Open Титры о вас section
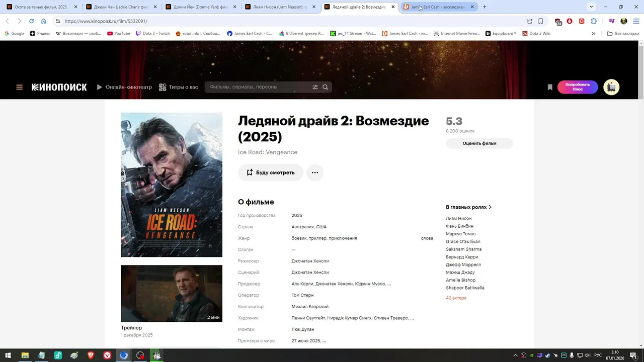The height and width of the screenshot is (362, 644). (x=179, y=87)
